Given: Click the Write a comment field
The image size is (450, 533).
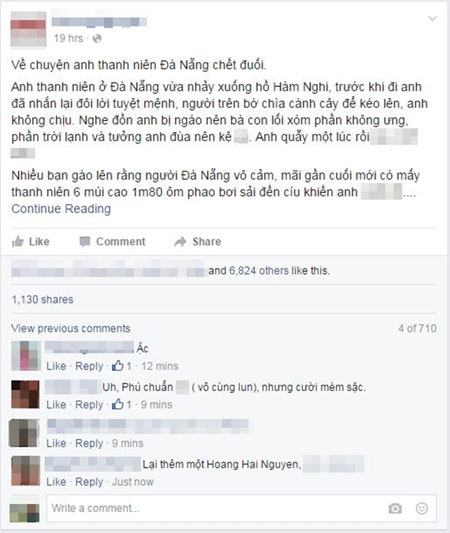Looking at the screenshot, I should pyautogui.click(x=241, y=508).
